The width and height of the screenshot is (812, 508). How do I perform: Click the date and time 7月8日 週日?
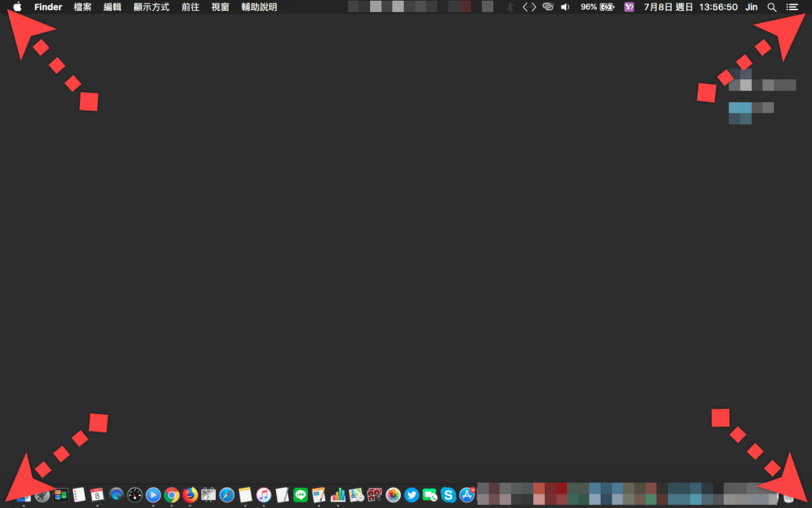point(669,7)
